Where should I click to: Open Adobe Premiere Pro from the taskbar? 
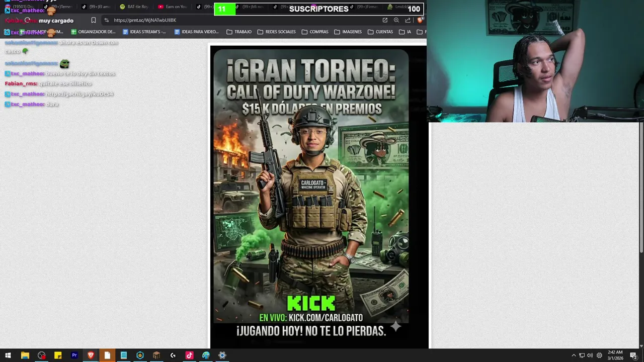point(74,355)
